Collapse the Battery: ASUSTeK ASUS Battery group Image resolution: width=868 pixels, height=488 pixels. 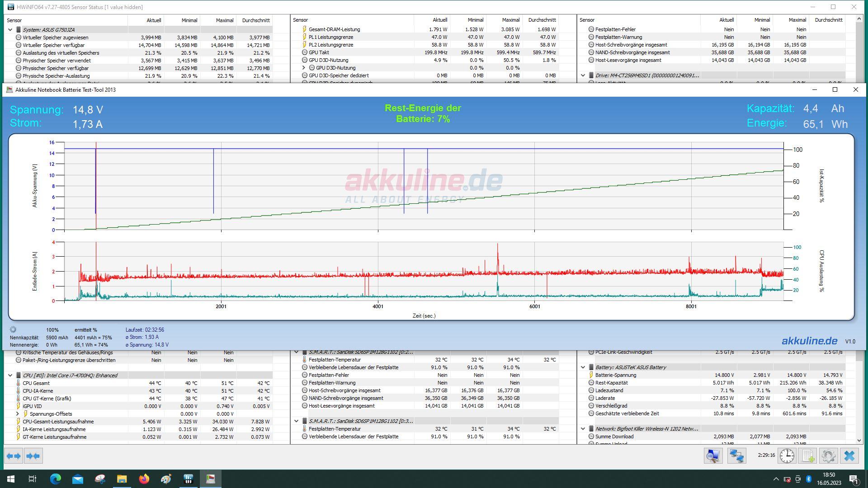[x=583, y=367]
